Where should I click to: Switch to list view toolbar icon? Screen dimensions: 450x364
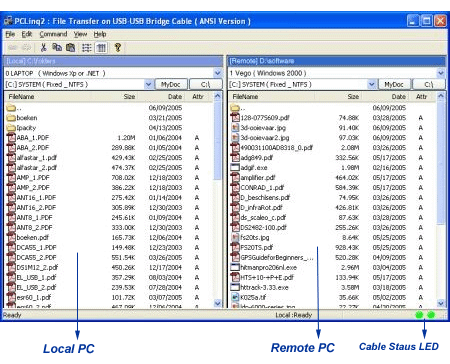click(x=87, y=48)
